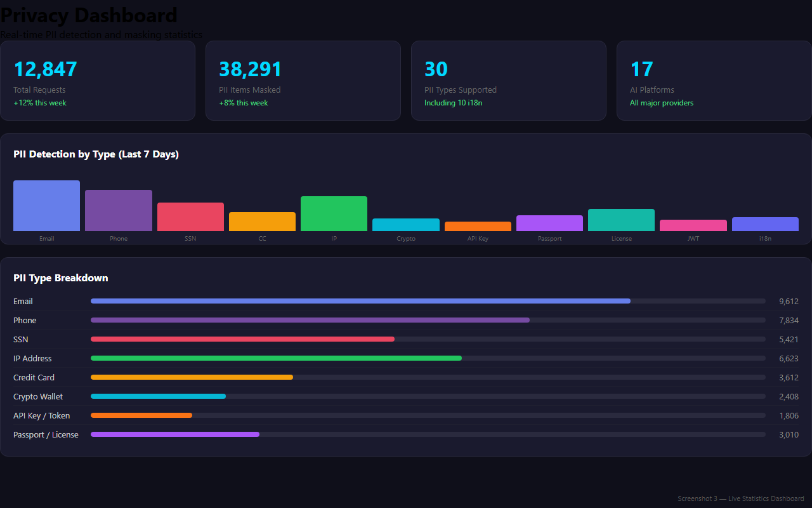
Task: Click the JWT bar in the chart
Action: 693,225
